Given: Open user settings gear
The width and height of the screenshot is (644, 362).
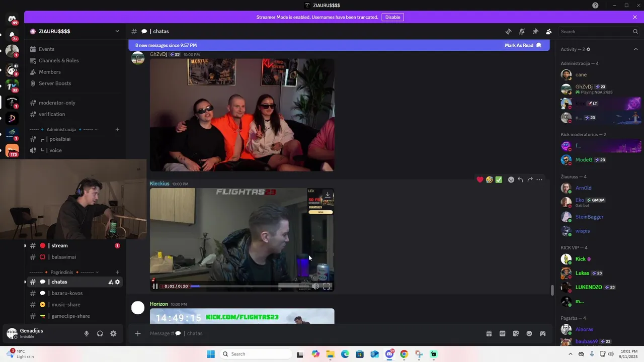Looking at the screenshot, I should [x=113, y=333].
